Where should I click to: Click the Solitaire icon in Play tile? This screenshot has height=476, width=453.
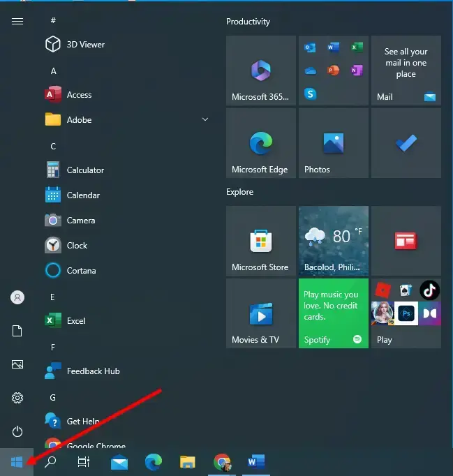[x=406, y=290]
